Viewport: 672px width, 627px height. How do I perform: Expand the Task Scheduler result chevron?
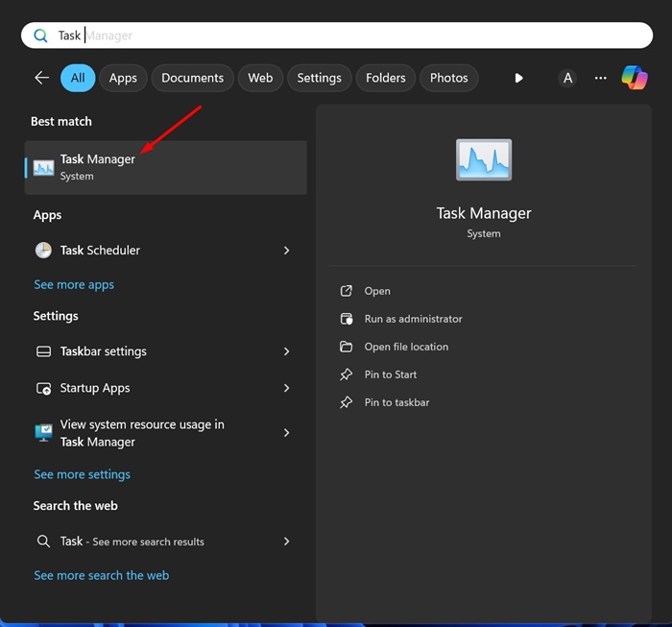pyautogui.click(x=286, y=250)
